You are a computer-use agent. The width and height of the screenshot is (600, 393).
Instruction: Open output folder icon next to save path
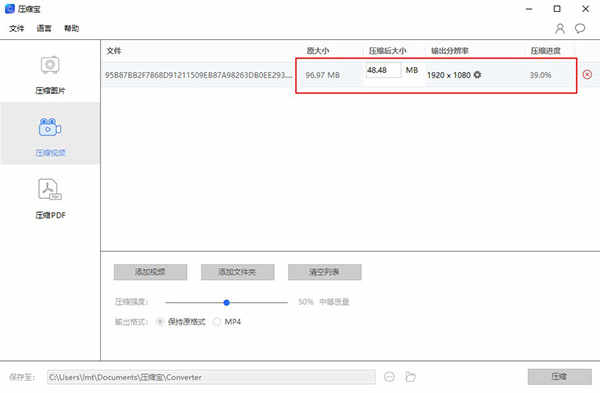410,377
